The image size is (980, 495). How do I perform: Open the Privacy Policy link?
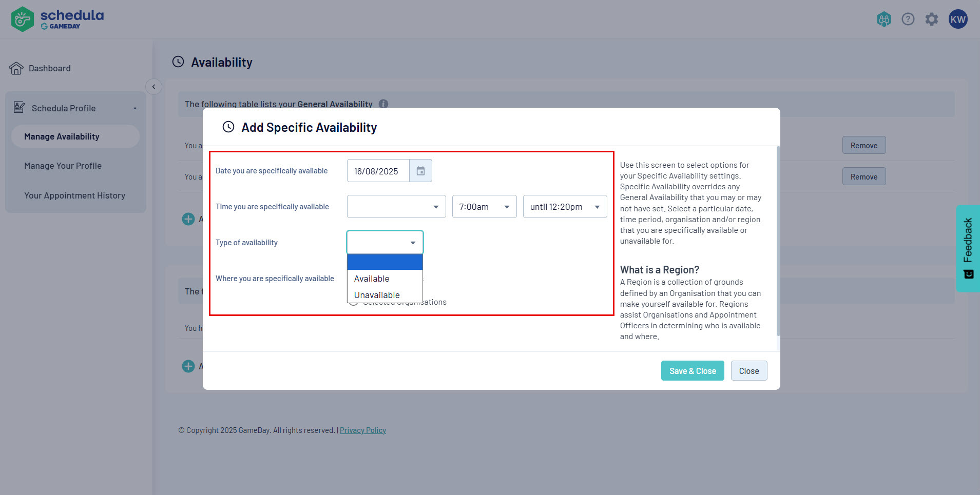tap(362, 430)
